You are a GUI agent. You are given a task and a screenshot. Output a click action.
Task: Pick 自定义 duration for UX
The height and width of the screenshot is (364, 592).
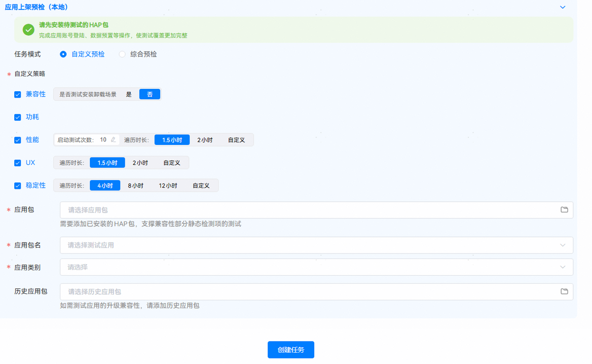tap(172, 163)
